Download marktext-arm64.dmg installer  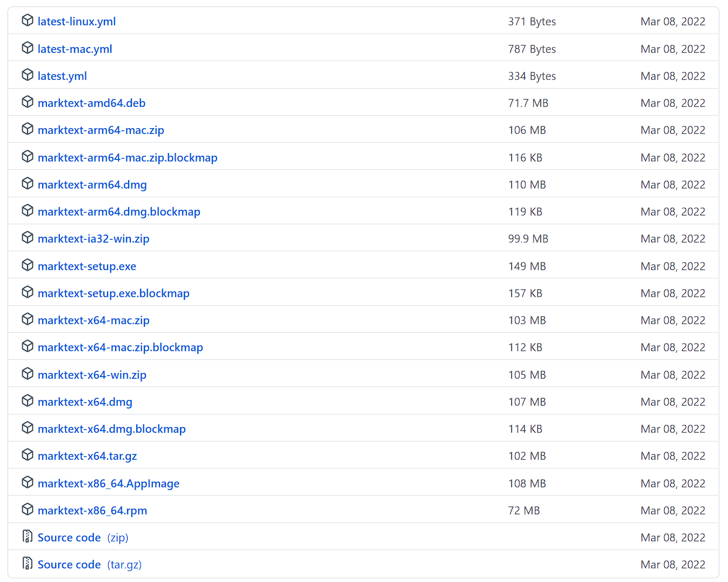point(92,185)
